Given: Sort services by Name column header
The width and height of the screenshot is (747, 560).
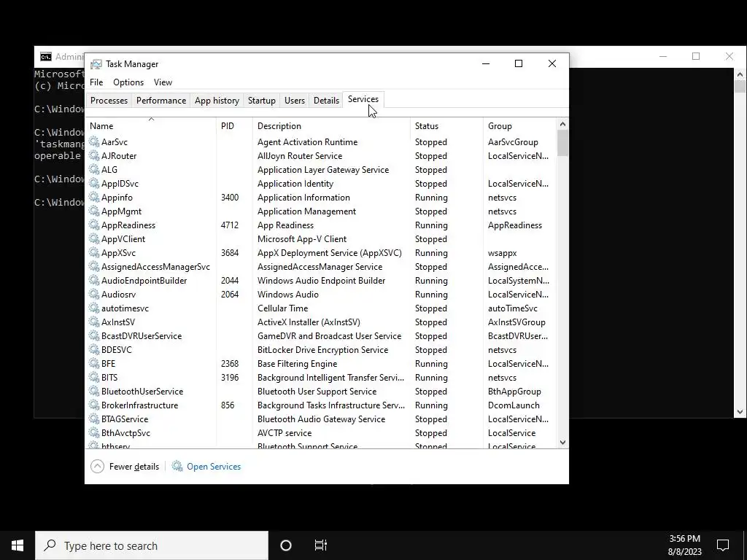Looking at the screenshot, I should pos(151,125).
